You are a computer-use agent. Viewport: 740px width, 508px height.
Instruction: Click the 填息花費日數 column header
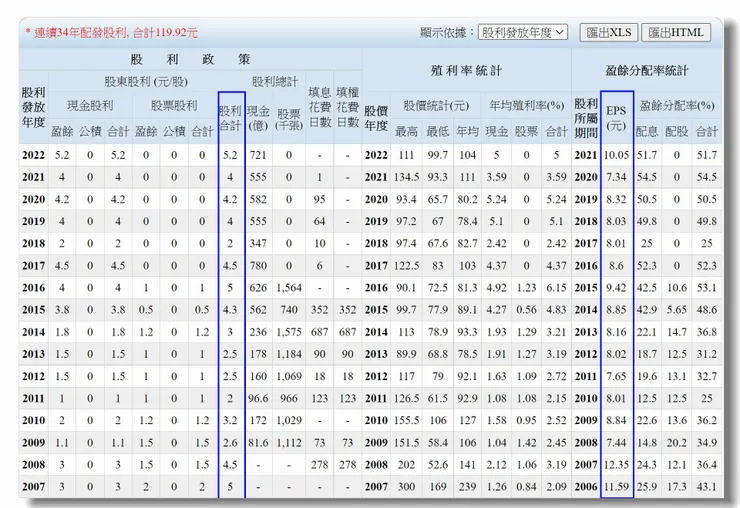[320, 107]
